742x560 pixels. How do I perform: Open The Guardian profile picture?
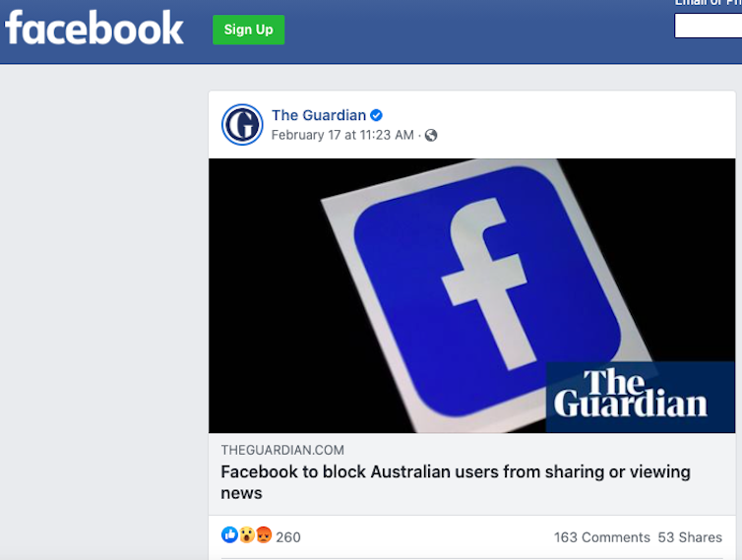[x=242, y=124]
